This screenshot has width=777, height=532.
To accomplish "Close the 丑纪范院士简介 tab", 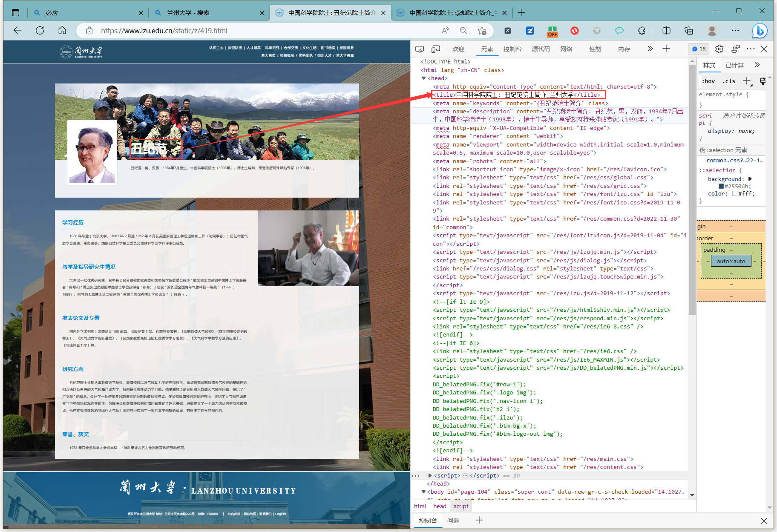I will click(x=383, y=13).
